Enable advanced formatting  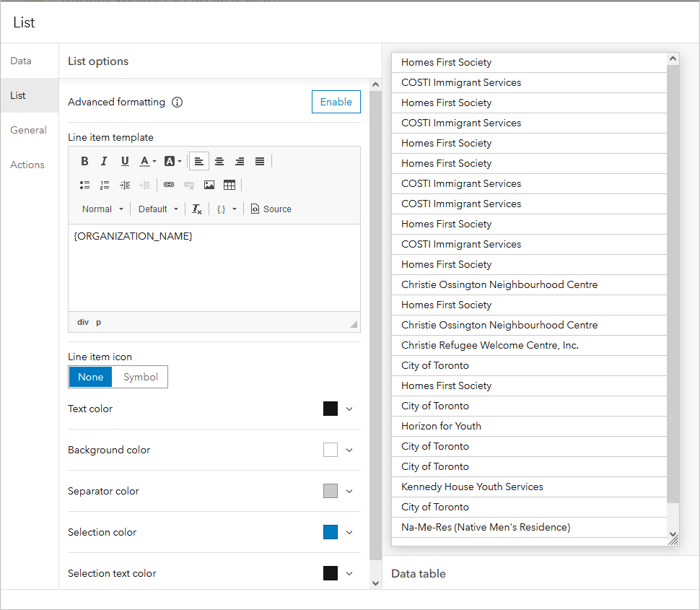(x=336, y=102)
